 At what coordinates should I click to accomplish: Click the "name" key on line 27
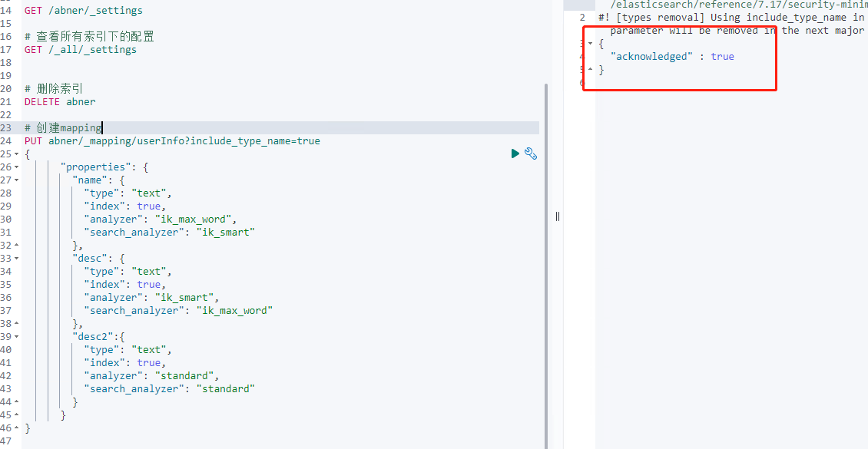90,180
